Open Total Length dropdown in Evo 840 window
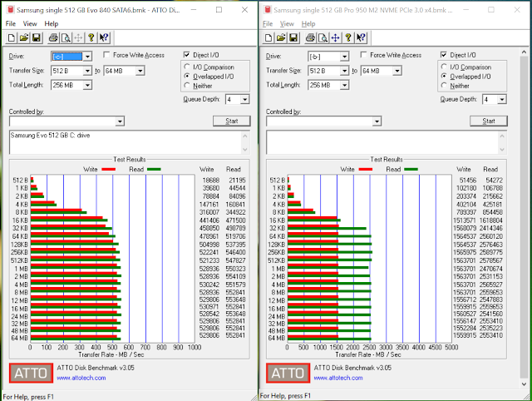This screenshot has width=532, height=401. pyautogui.click(x=87, y=85)
